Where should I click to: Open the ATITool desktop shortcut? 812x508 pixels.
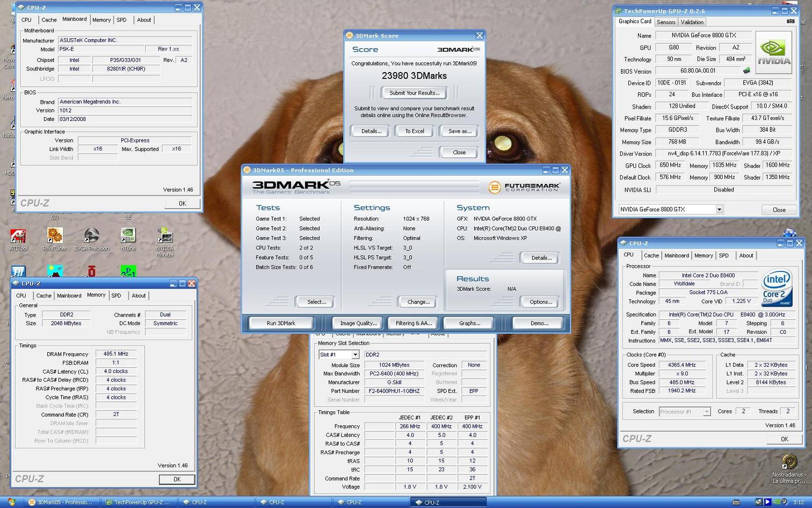tap(18, 240)
